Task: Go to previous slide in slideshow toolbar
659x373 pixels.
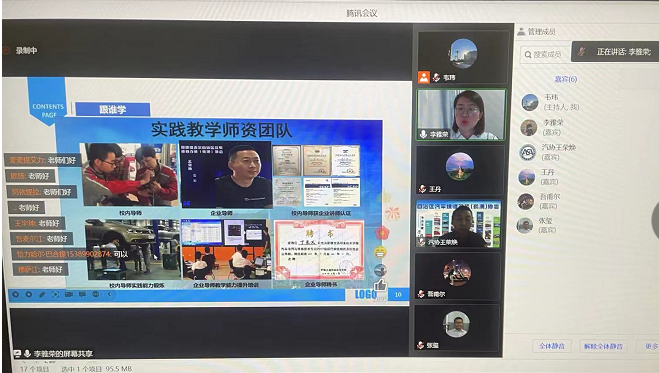Action: [x=16, y=294]
